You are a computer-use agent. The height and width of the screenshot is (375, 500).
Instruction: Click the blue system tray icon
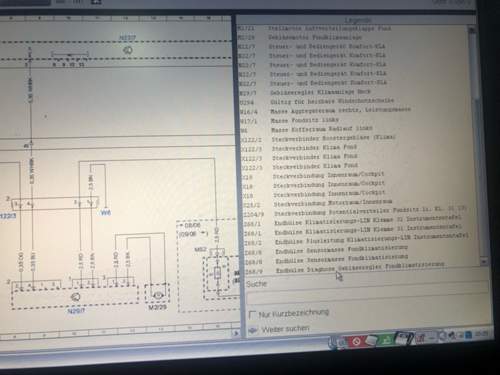(x=468, y=334)
